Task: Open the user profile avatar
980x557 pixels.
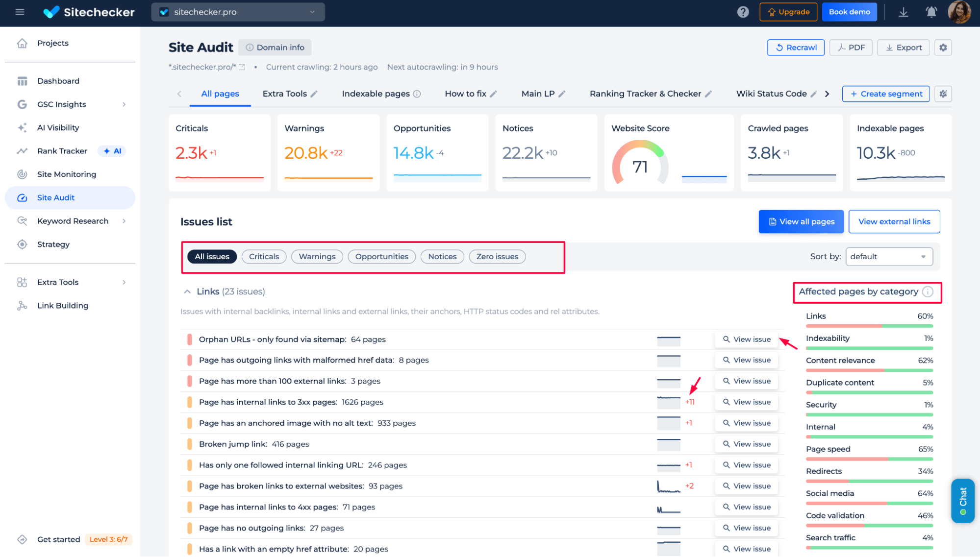Action: (x=959, y=12)
